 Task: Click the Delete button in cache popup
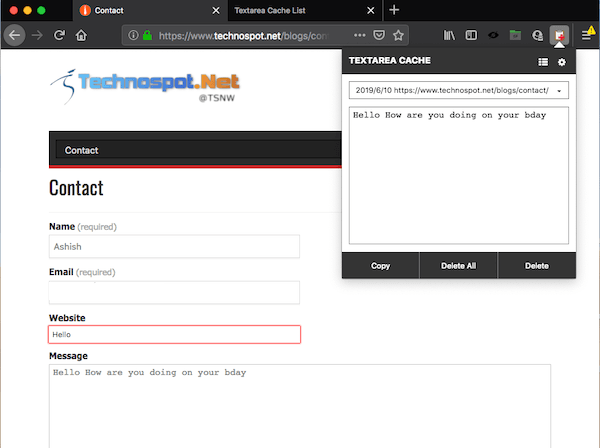[x=536, y=266]
